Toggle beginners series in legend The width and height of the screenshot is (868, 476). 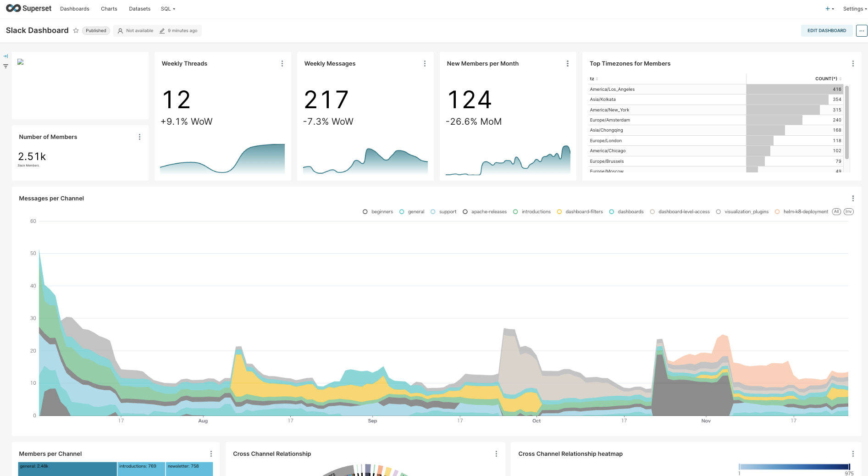tap(378, 212)
